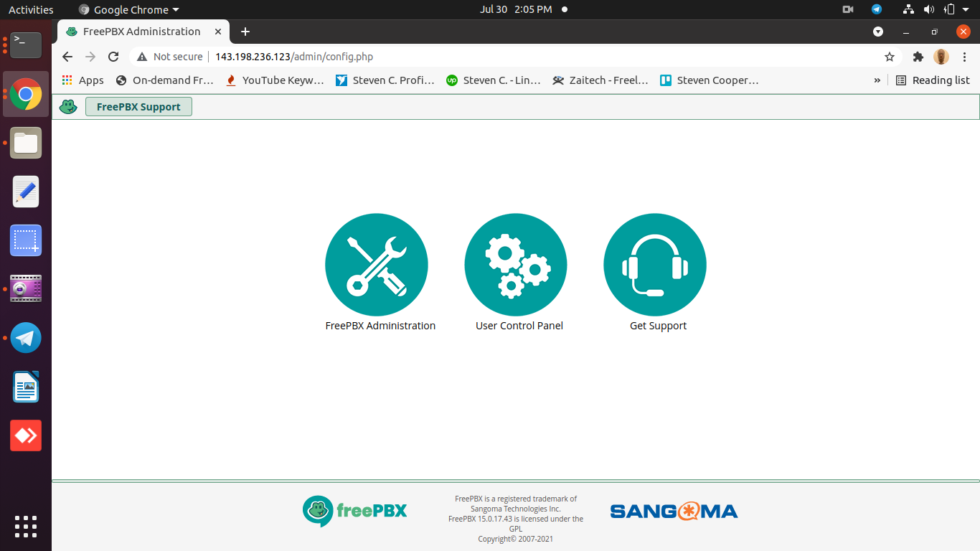980x551 pixels.
Task: Open the Text Editor dock icon
Action: point(26,192)
